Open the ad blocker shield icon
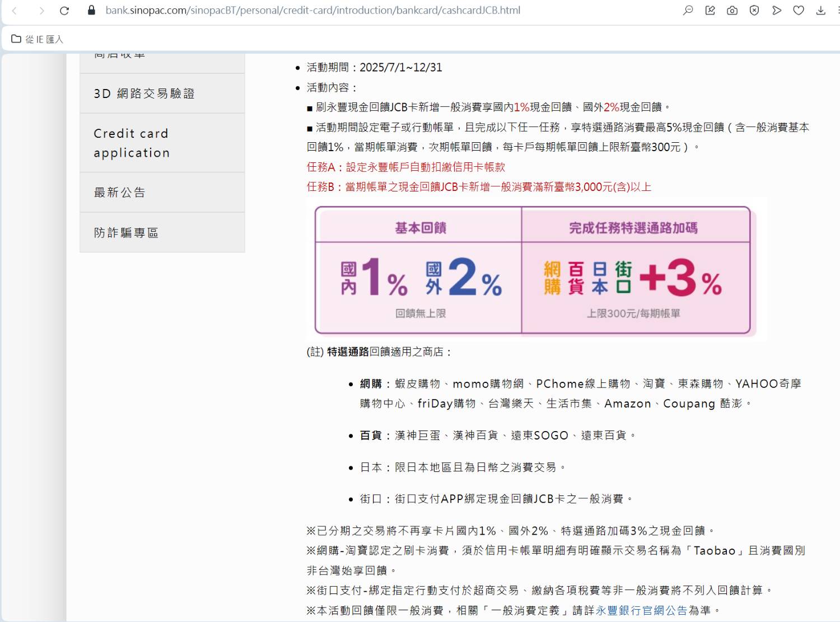This screenshot has height=622, width=840. point(754,10)
